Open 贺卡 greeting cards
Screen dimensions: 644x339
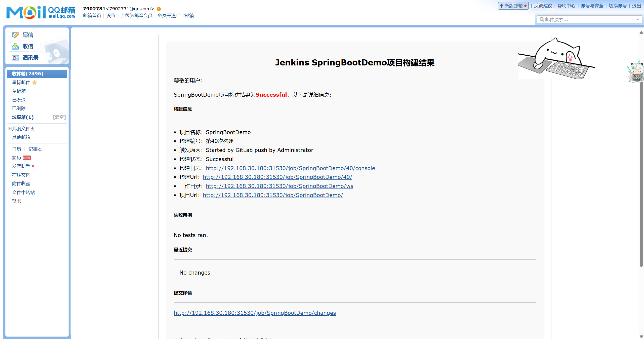coord(17,201)
